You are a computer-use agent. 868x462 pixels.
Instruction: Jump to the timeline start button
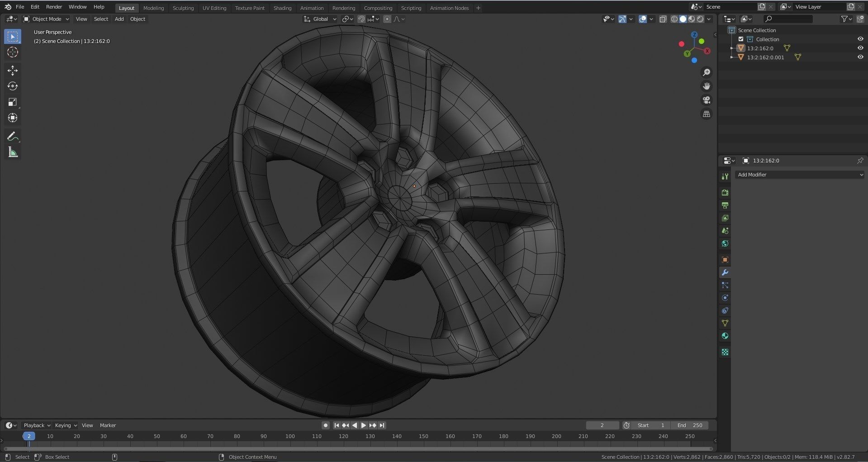click(x=337, y=425)
